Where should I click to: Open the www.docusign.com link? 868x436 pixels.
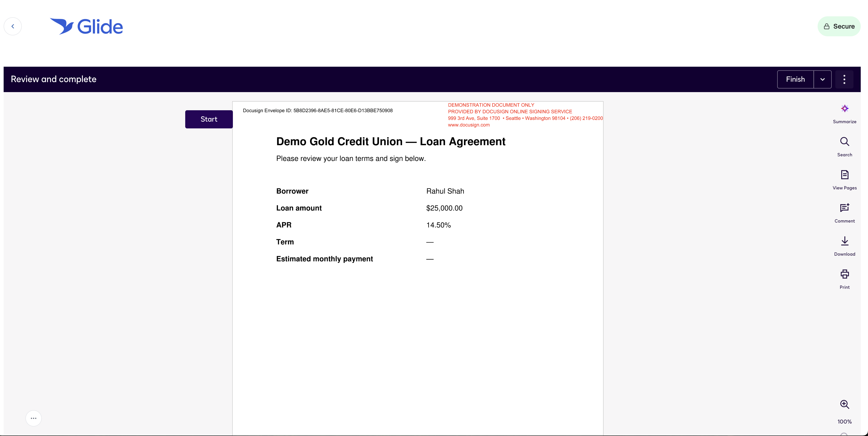tap(469, 125)
